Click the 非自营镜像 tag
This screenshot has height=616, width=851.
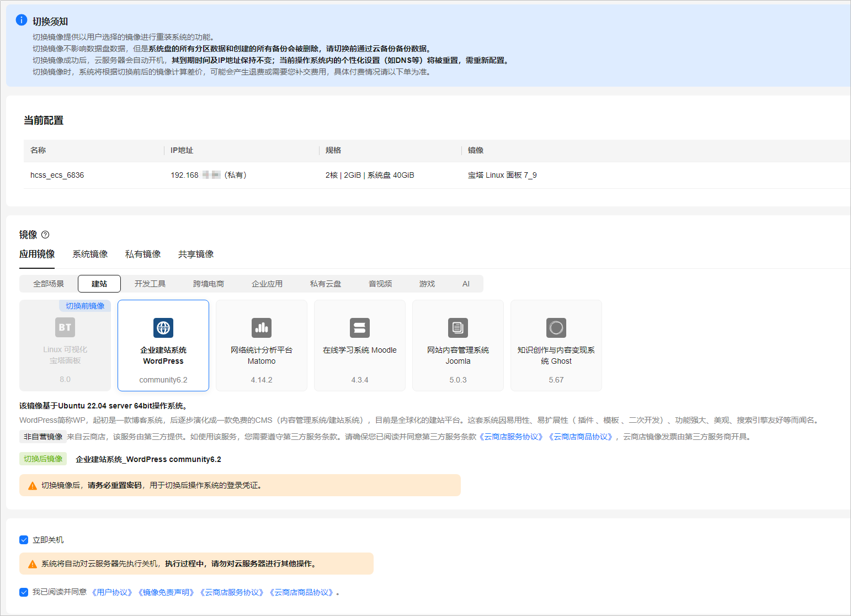(43, 437)
